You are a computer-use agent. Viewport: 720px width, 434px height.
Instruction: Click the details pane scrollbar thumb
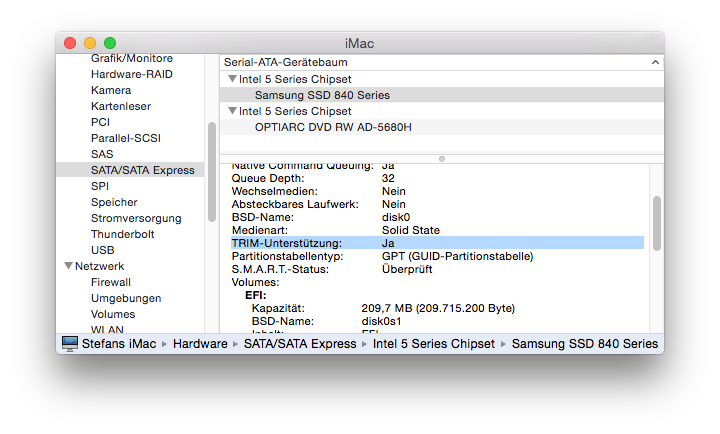(x=657, y=224)
